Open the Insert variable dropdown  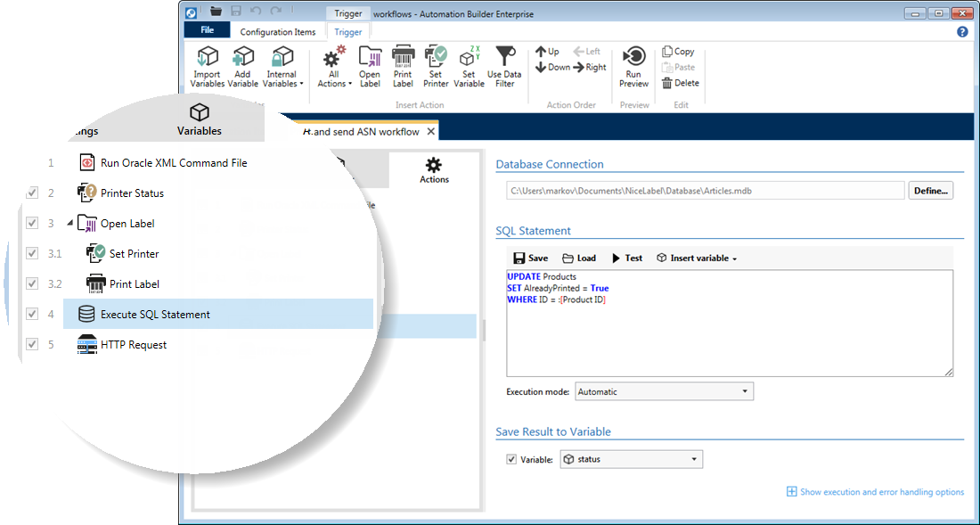pyautogui.click(x=696, y=258)
